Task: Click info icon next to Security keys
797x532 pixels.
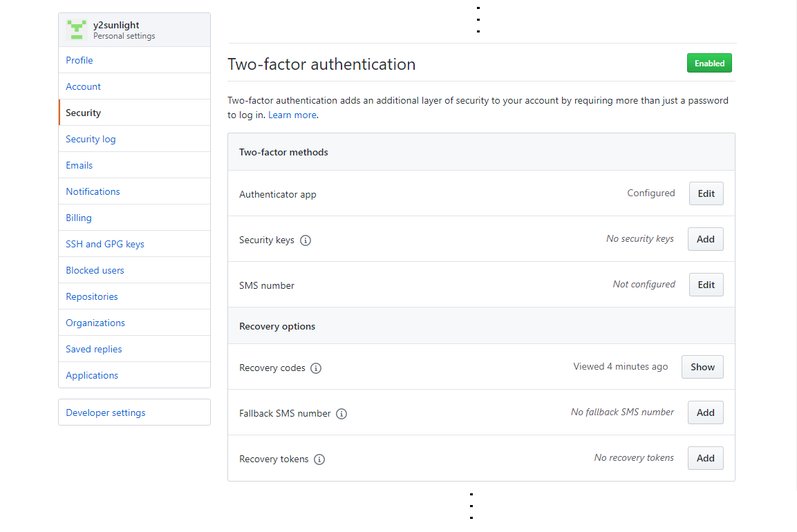Action: [x=306, y=240]
